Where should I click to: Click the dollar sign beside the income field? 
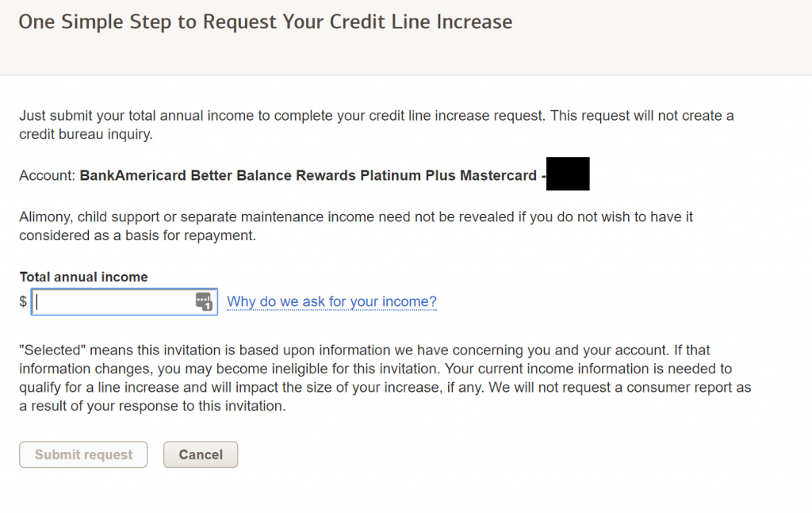[23, 301]
